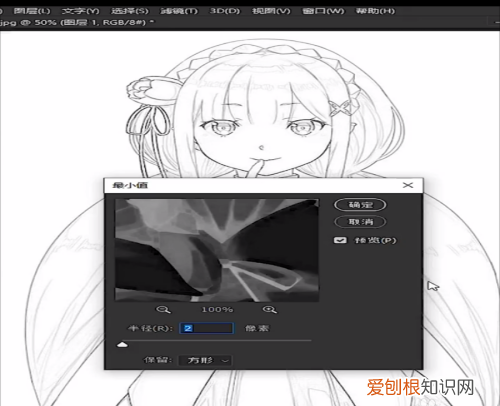Viewport: 500px width, 406px height.
Task: Open the 视图(V) menu
Action: pyautogui.click(x=271, y=11)
